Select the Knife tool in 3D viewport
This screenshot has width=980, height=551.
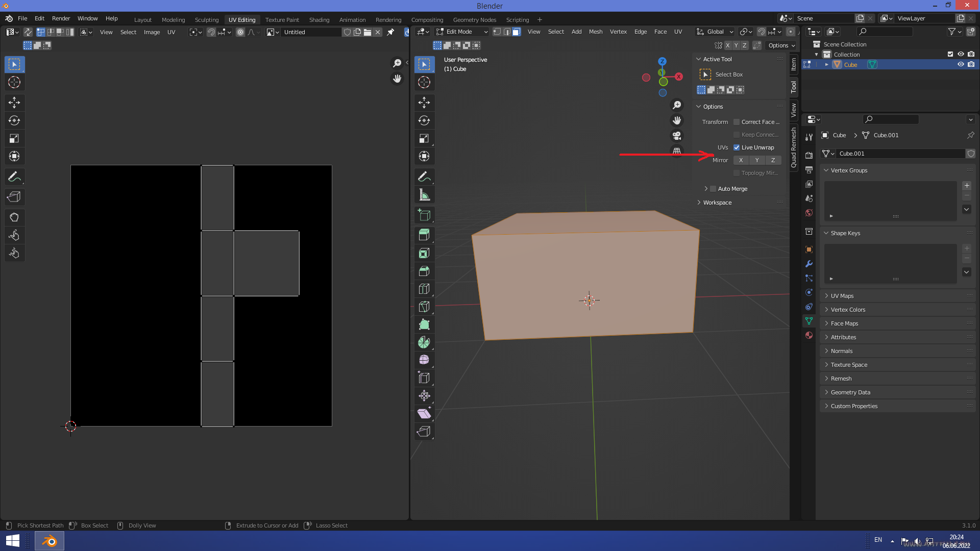pyautogui.click(x=424, y=307)
